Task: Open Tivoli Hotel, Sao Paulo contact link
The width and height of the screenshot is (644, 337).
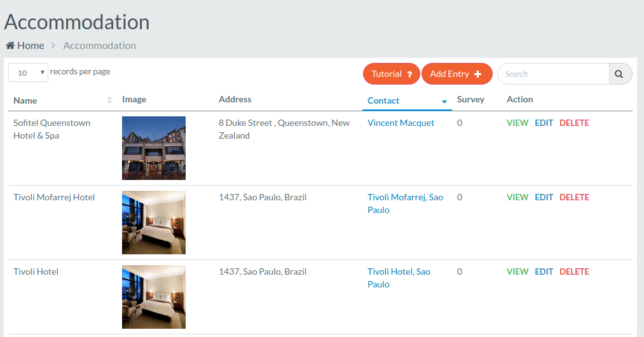Action: coord(399,278)
